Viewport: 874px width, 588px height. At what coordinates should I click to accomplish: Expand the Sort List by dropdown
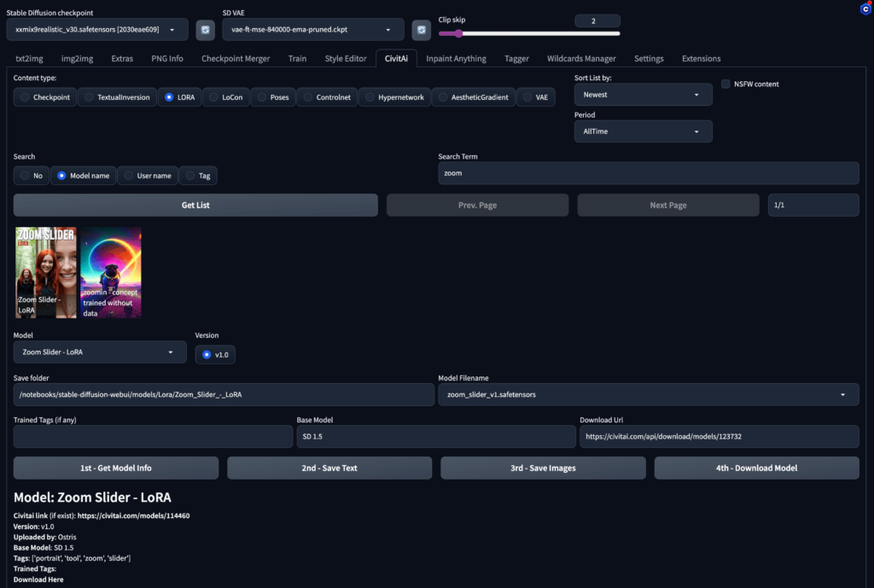click(x=643, y=95)
